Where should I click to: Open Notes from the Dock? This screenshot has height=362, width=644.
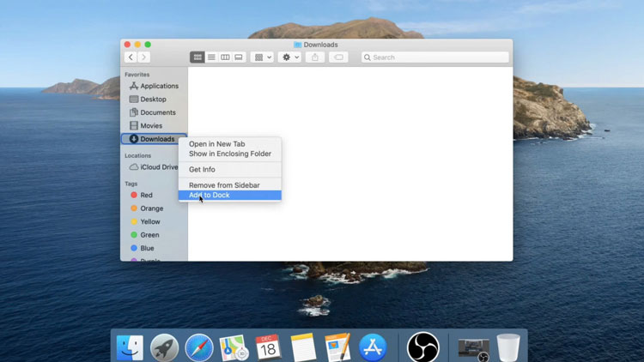[303, 347]
